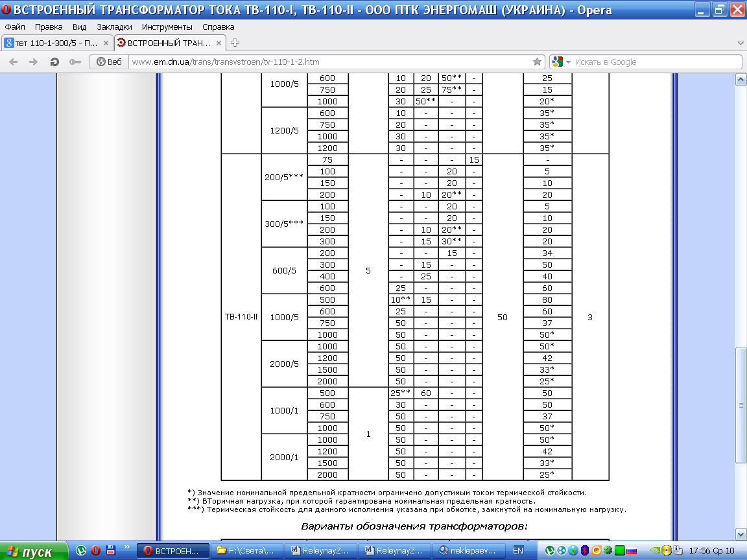Image resolution: width=747 pixels, height=560 pixels.
Task: Click the 1000/1 table cell
Action: 285,410
